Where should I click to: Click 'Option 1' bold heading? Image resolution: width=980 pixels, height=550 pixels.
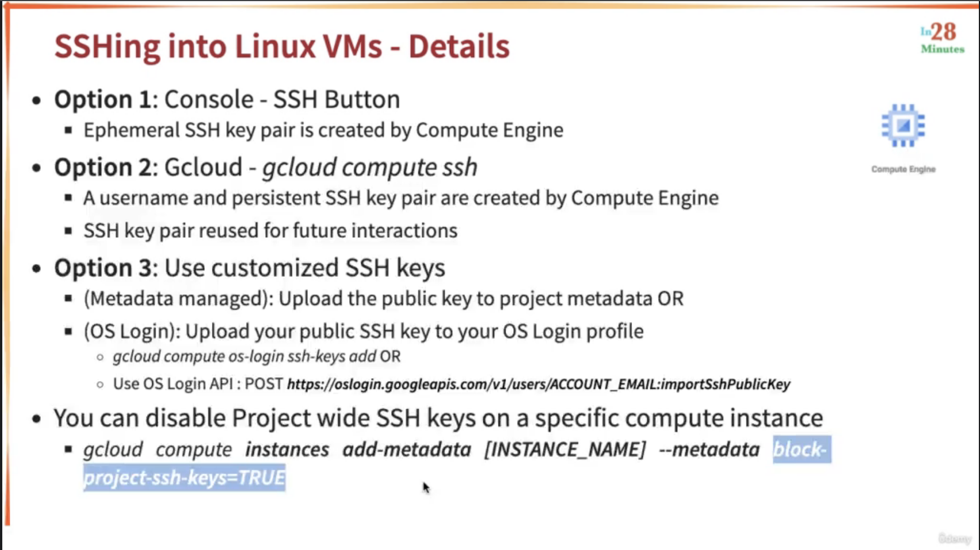(103, 100)
